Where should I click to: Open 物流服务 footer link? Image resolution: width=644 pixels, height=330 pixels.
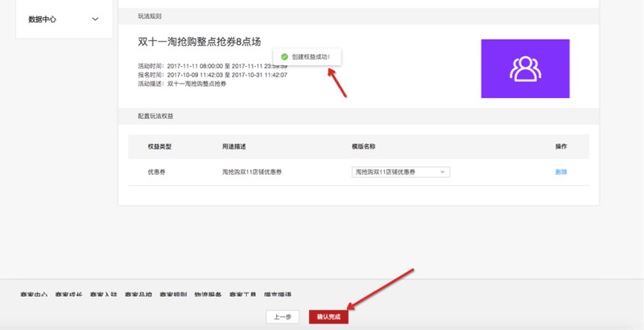coord(208,295)
